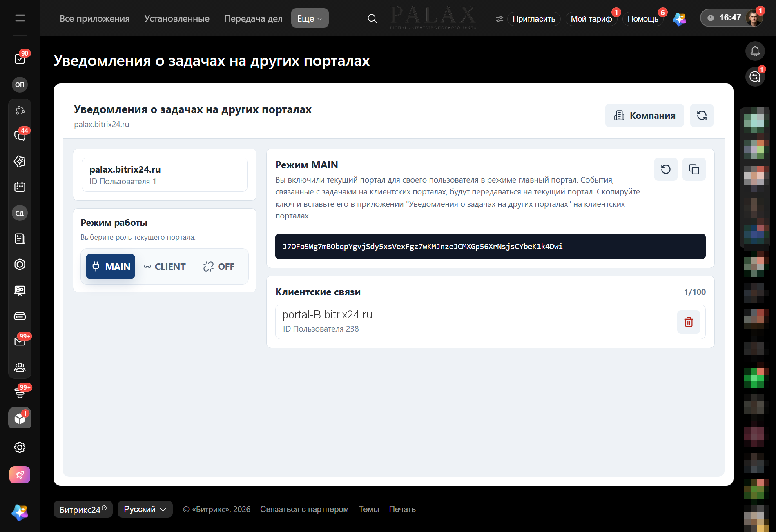
Task: Open the document list icon in sidebar
Action: (x=20, y=238)
